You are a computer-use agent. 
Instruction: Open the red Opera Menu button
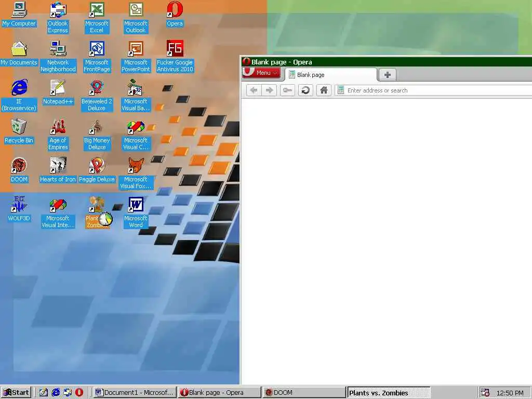coord(262,73)
